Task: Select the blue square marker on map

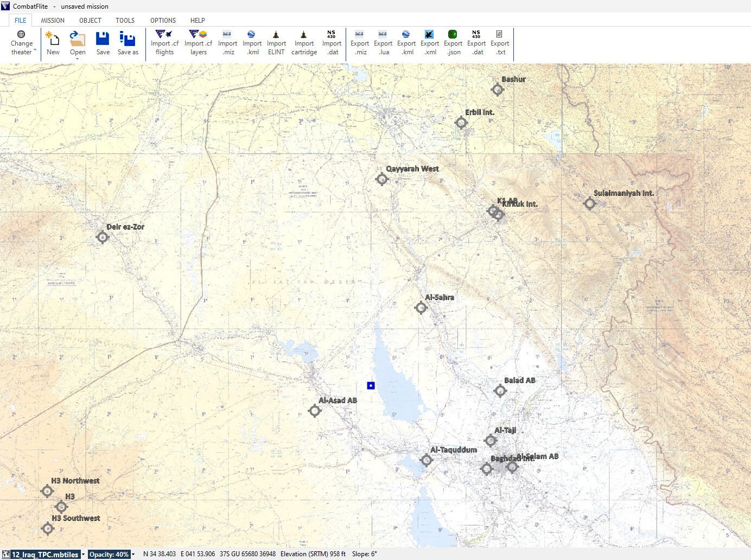Action: click(371, 386)
